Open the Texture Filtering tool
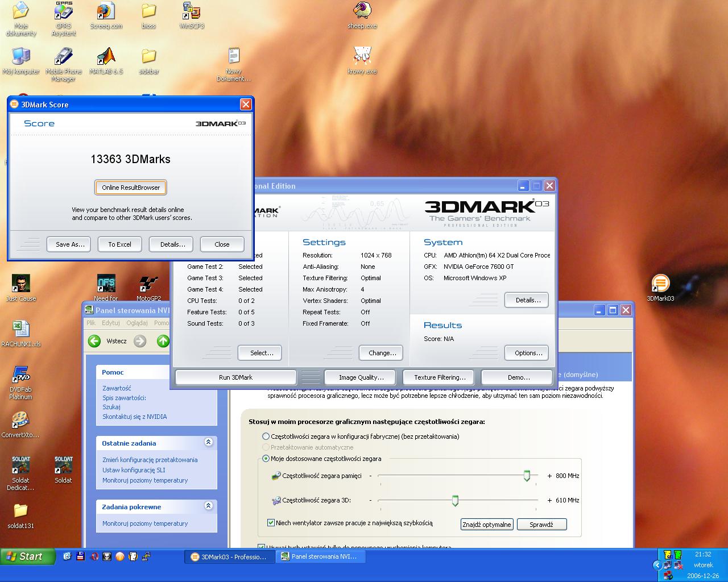Viewport: 728px width, 582px height. click(440, 377)
